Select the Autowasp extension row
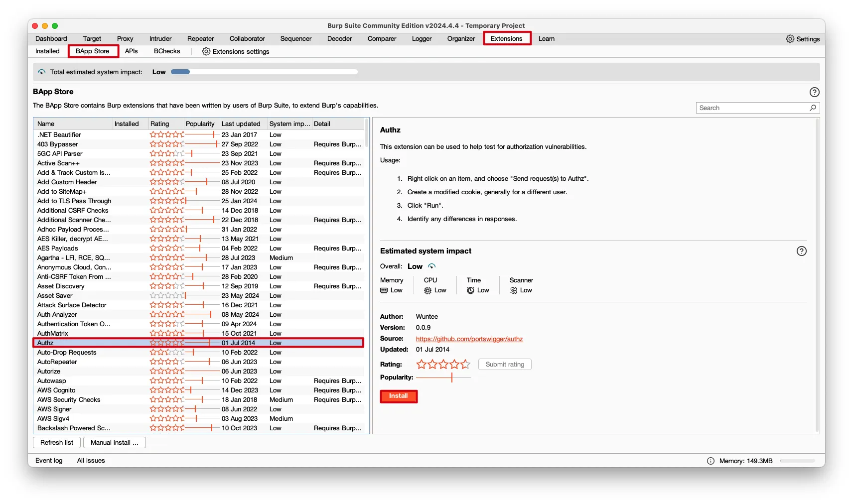Viewport: 853px width, 504px height. (x=199, y=381)
